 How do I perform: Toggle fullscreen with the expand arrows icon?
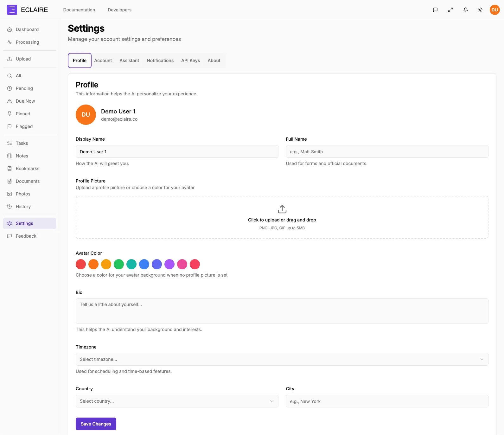[x=450, y=10]
